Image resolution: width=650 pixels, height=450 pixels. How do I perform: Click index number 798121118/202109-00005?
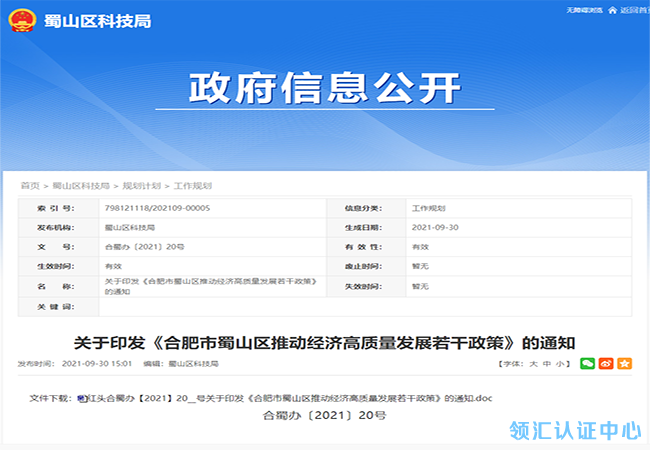pyautogui.click(x=157, y=208)
